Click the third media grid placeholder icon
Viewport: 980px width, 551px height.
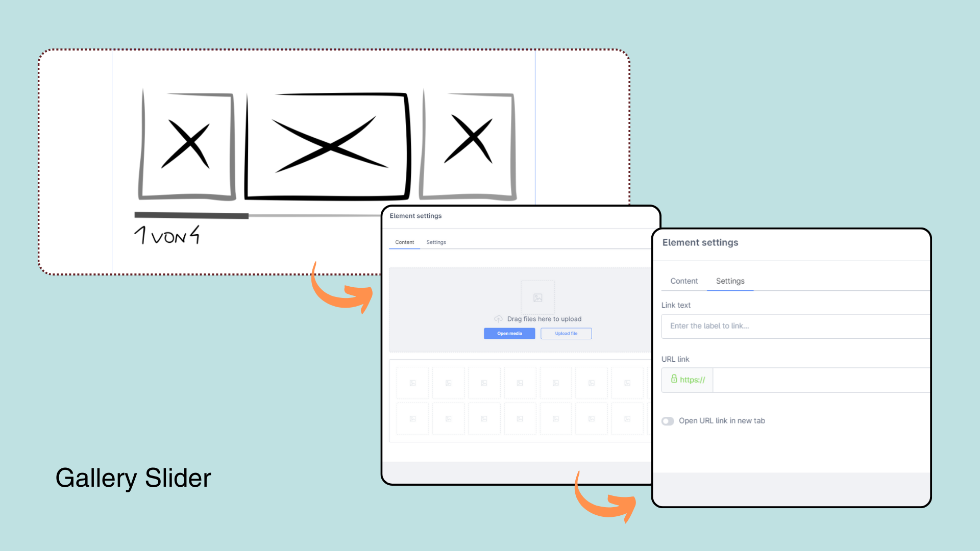484,383
